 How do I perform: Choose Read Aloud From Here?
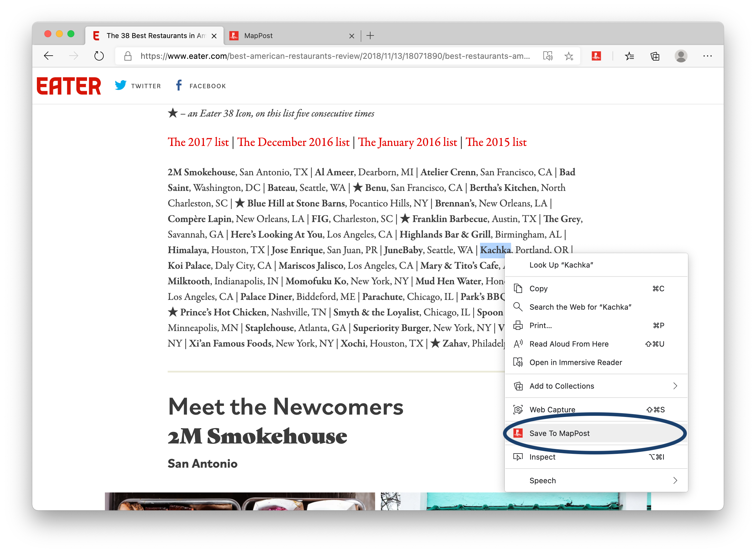(x=596, y=344)
